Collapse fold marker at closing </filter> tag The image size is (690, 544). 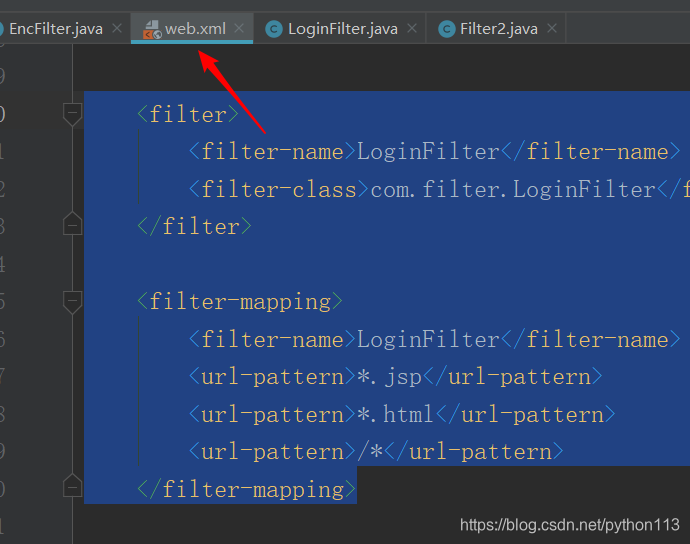tap(73, 224)
